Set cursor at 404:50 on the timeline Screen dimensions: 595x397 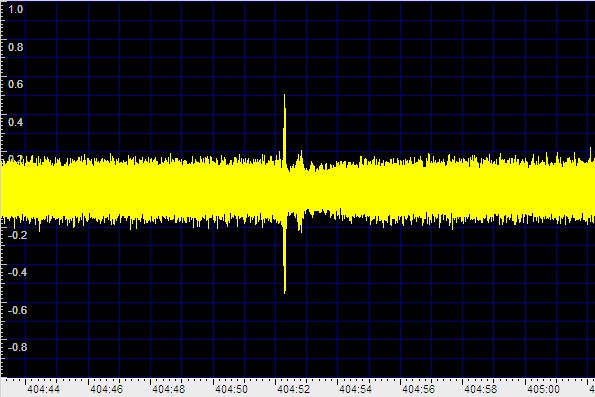pos(231,389)
